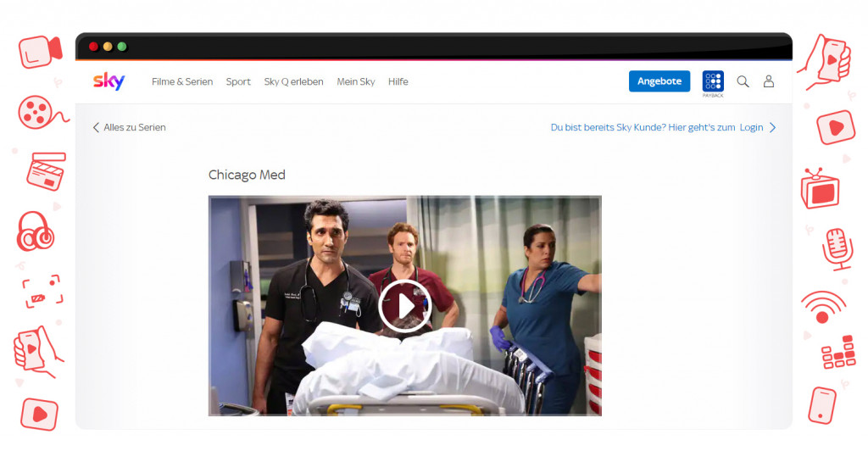868x462 pixels.
Task: Play the Chicago Med video
Action: pos(404,306)
